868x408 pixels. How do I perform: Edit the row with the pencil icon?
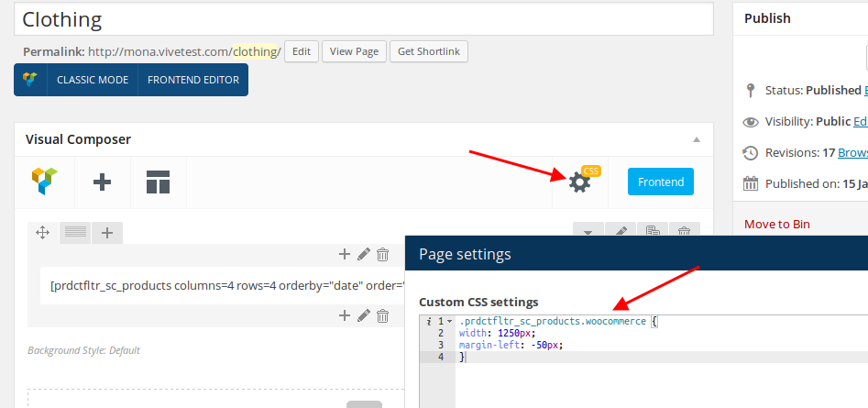tap(621, 229)
